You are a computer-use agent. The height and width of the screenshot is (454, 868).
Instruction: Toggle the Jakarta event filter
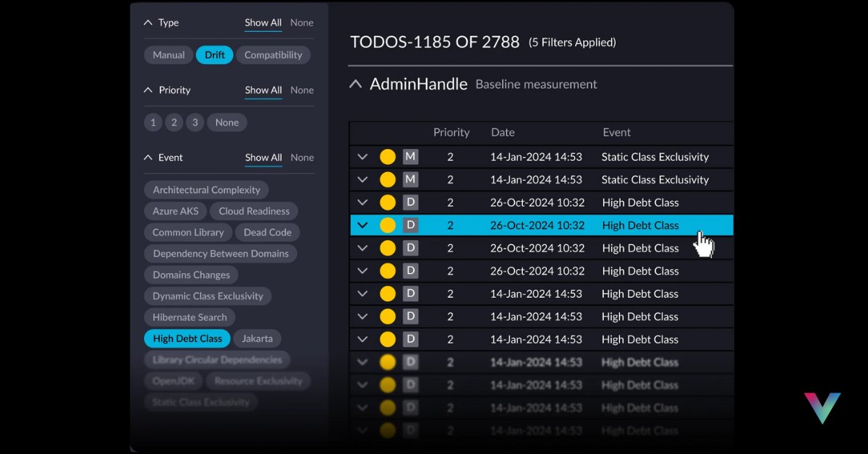point(257,338)
